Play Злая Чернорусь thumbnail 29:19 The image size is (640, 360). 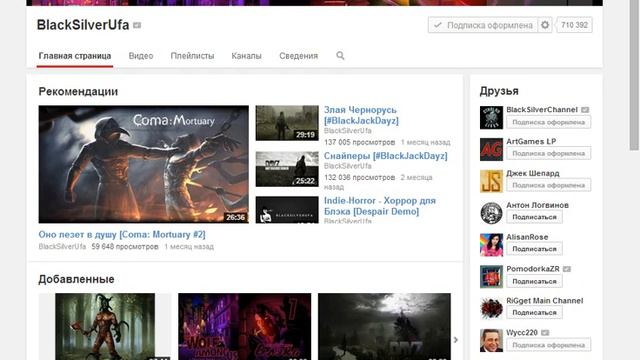(287, 123)
